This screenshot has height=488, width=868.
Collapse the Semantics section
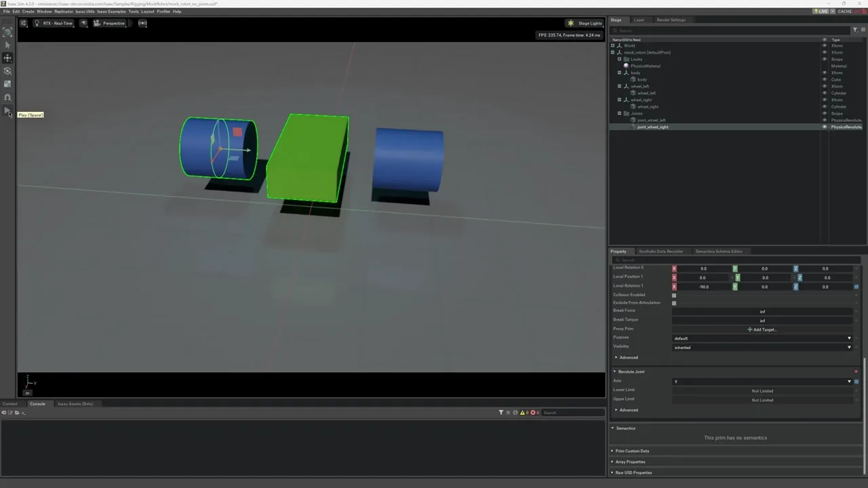coord(624,428)
